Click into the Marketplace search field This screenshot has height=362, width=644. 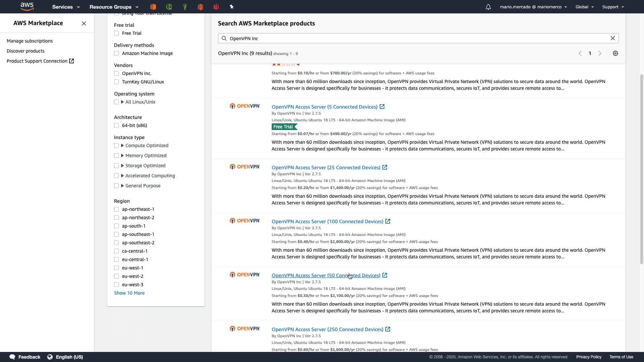(x=416, y=38)
